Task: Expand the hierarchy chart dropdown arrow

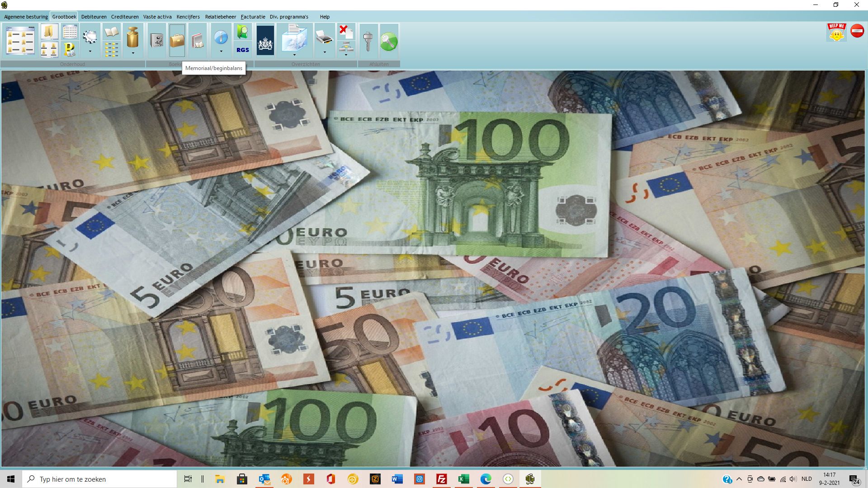Action: click(346, 55)
